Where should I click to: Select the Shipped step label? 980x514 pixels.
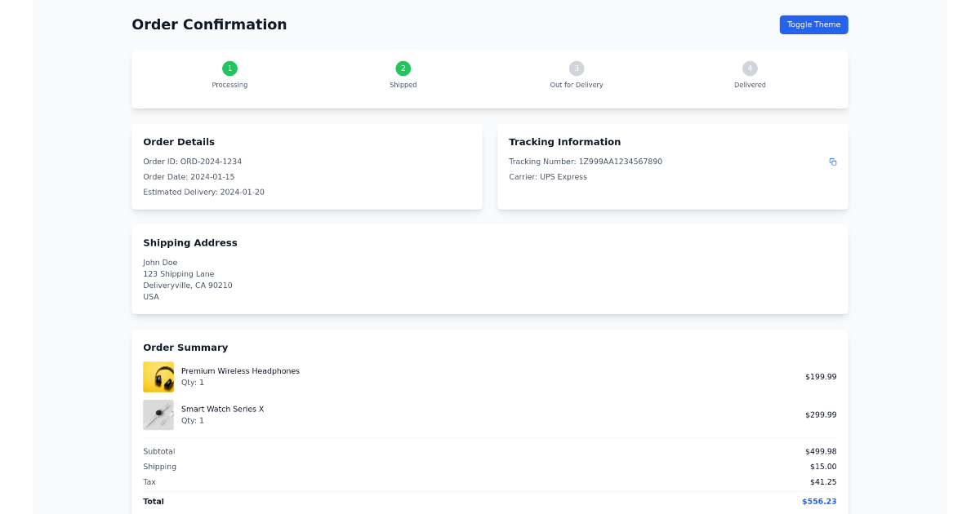click(403, 84)
